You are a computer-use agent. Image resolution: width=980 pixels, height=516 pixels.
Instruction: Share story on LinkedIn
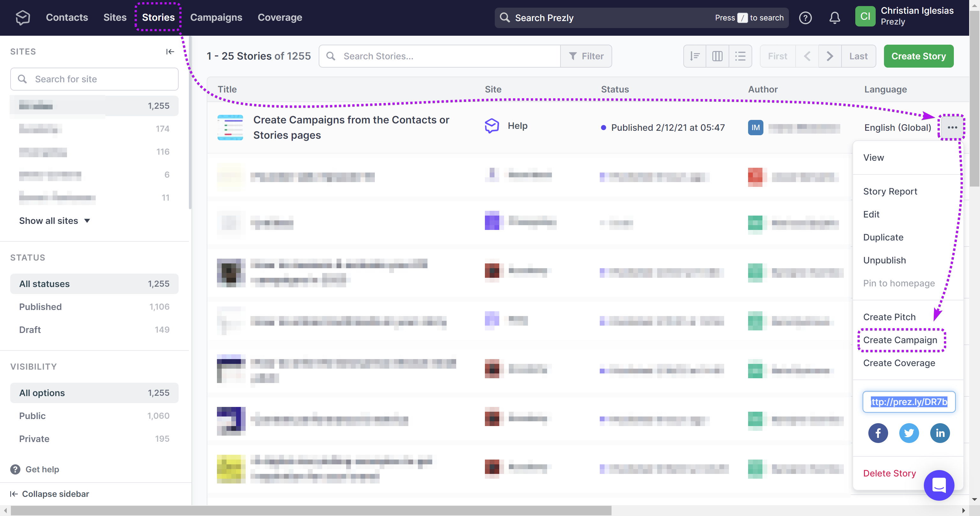(x=940, y=433)
